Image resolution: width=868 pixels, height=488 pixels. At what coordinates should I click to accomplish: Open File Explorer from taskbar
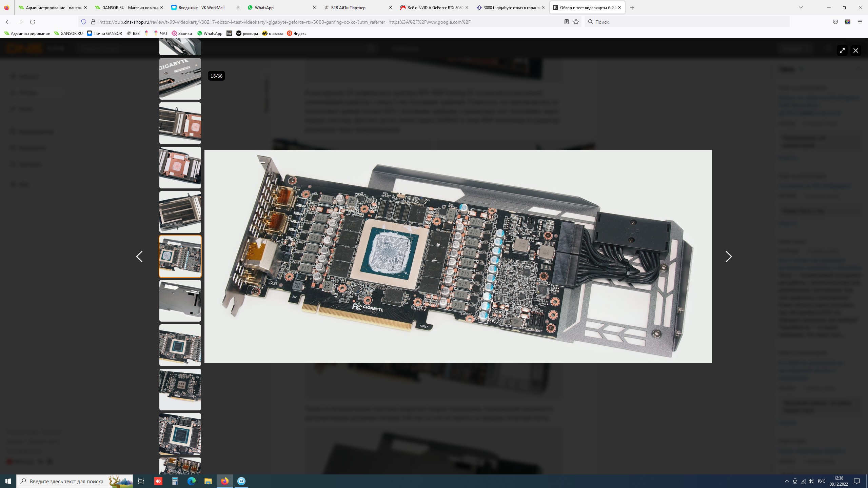point(208,481)
